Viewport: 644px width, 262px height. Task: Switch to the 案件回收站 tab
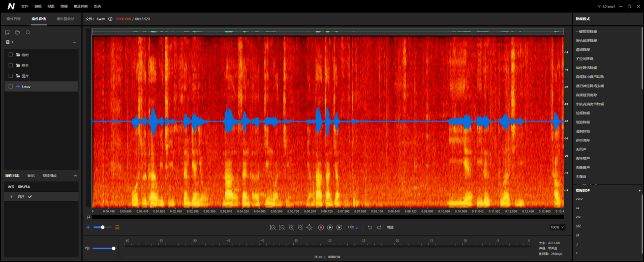(x=66, y=19)
